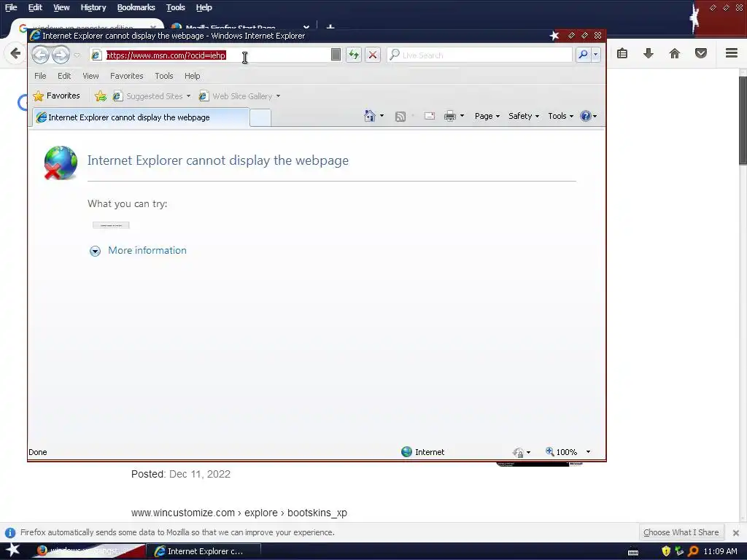Open the zoom level dropdown arrow
The height and width of the screenshot is (560, 747).
click(588, 452)
